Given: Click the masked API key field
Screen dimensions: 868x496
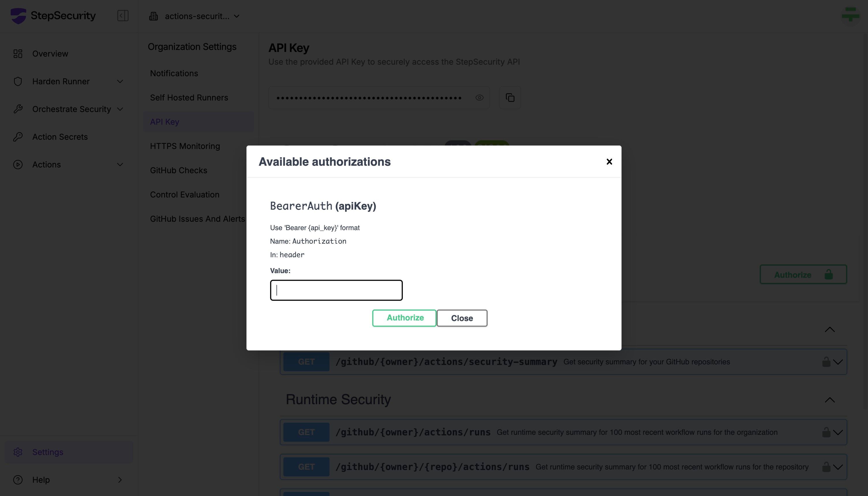Looking at the screenshot, I should [x=379, y=98].
